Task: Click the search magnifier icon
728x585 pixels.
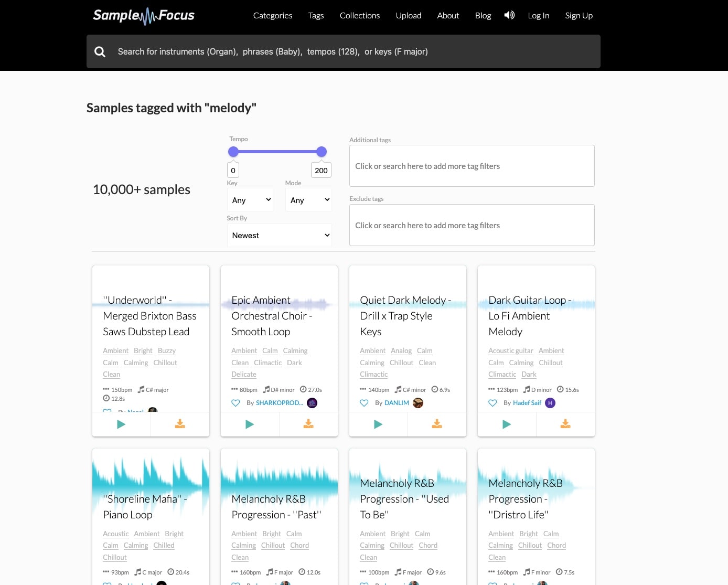Action: pyautogui.click(x=100, y=51)
